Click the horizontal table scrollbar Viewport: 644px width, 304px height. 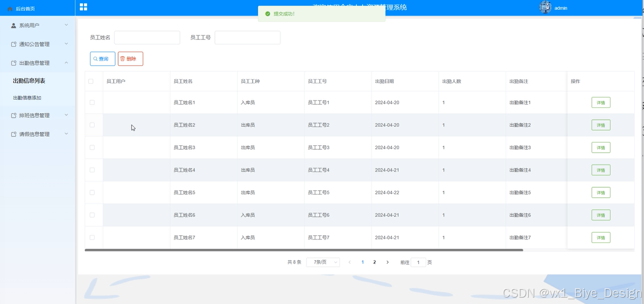pos(304,250)
